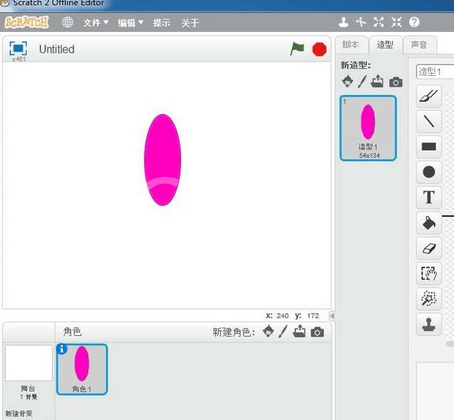Select the Brush tool in paint editor
Screen dimensions: 454x420
[429, 96]
